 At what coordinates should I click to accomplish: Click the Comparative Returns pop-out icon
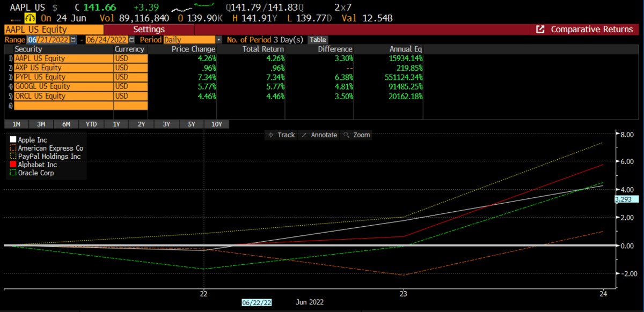point(540,29)
